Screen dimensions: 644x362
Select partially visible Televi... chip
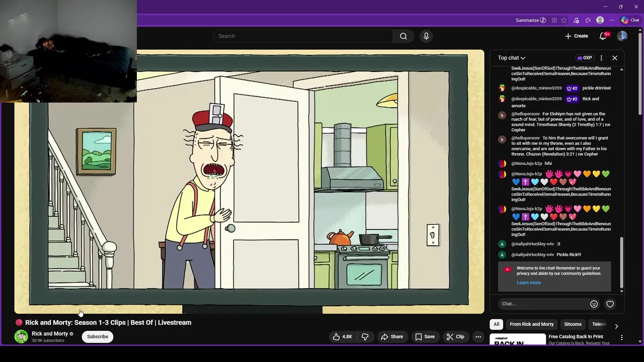[599, 324]
